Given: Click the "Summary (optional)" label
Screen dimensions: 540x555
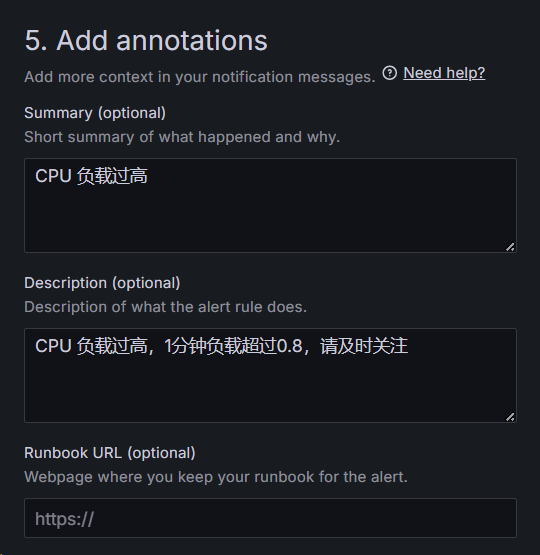Looking at the screenshot, I should click(x=95, y=113).
